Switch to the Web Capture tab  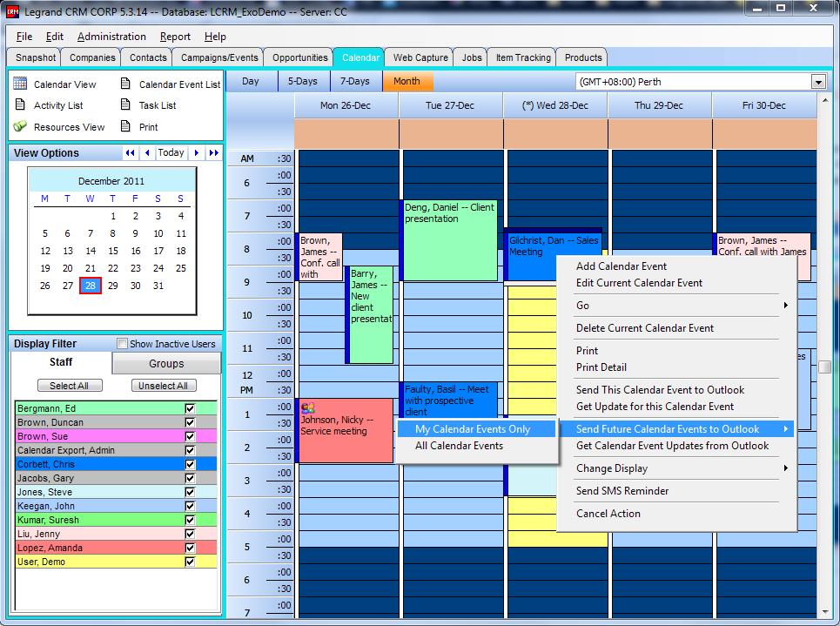(x=420, y=57)
